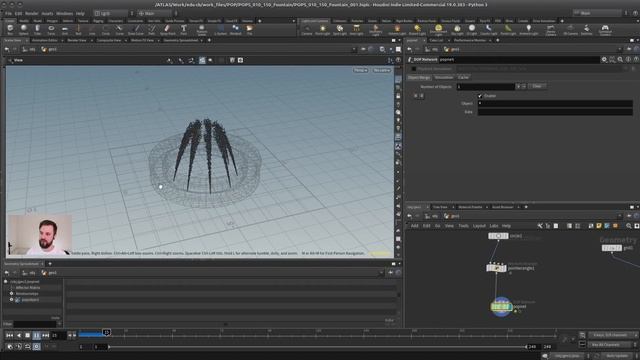Open the parameter gear settings menu
This screenshot has width=640, height=360.
point(604,60)
